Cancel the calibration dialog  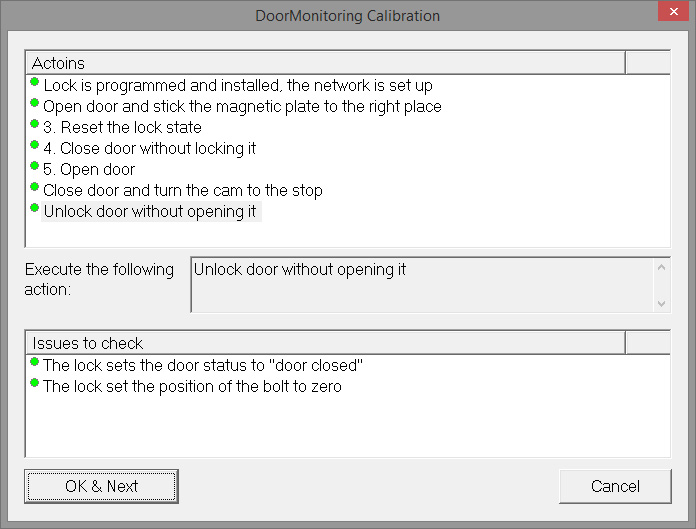(615, 487)
